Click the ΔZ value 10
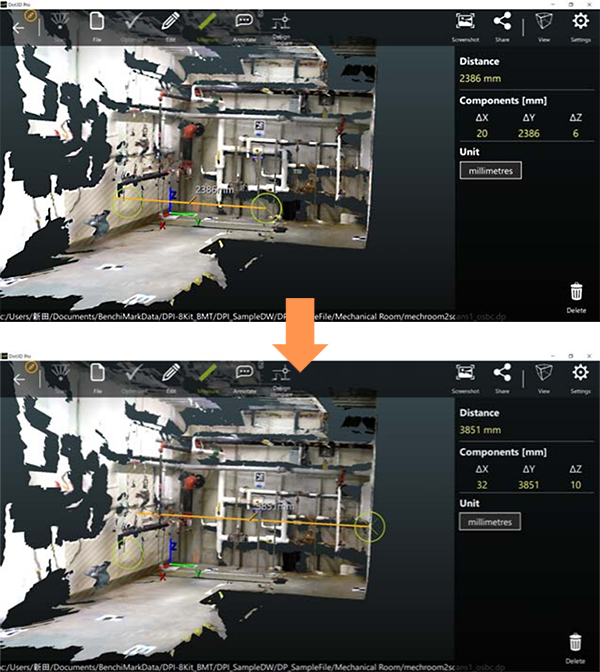The width and height of the screenshot is (600, 672). point(576,485)
